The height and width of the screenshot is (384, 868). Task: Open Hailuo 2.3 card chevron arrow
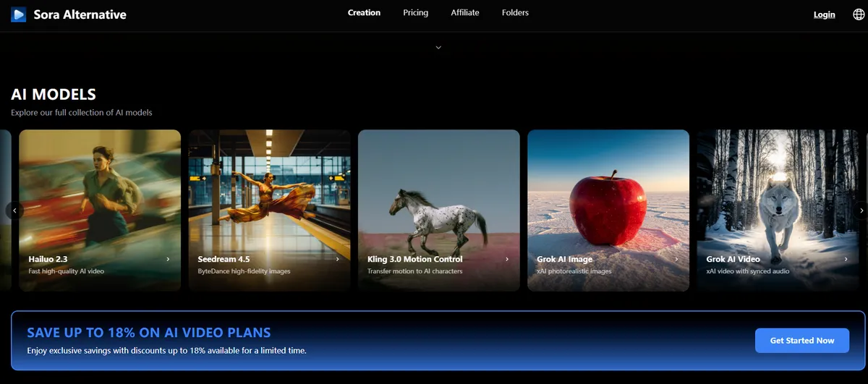[168, 259]
